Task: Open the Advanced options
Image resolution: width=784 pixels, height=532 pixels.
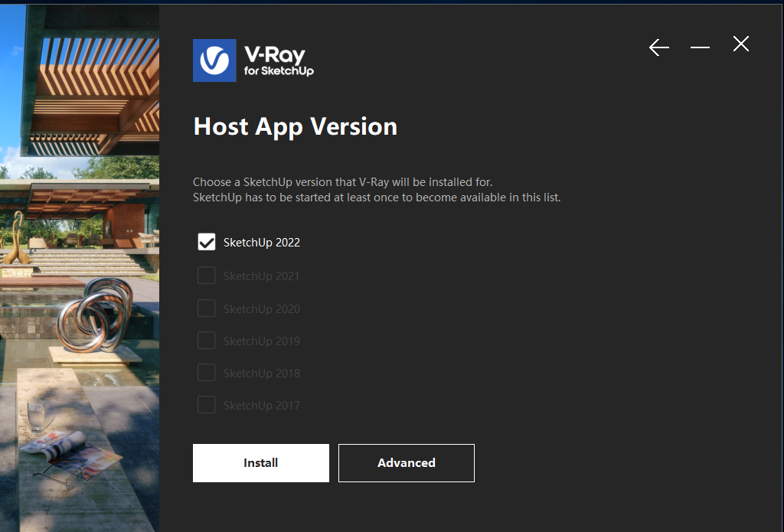Action: tap(407, 463)
